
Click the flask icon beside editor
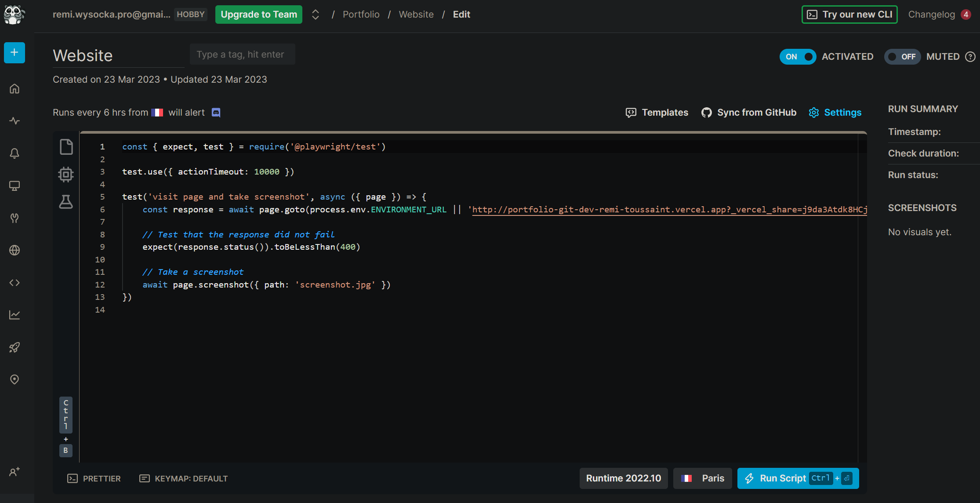click(66, 202)
